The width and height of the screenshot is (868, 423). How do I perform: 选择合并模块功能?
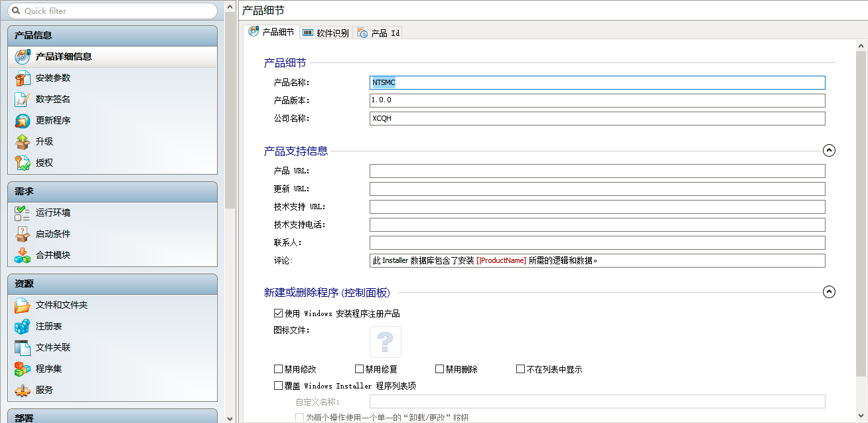[x=53, y=255]
